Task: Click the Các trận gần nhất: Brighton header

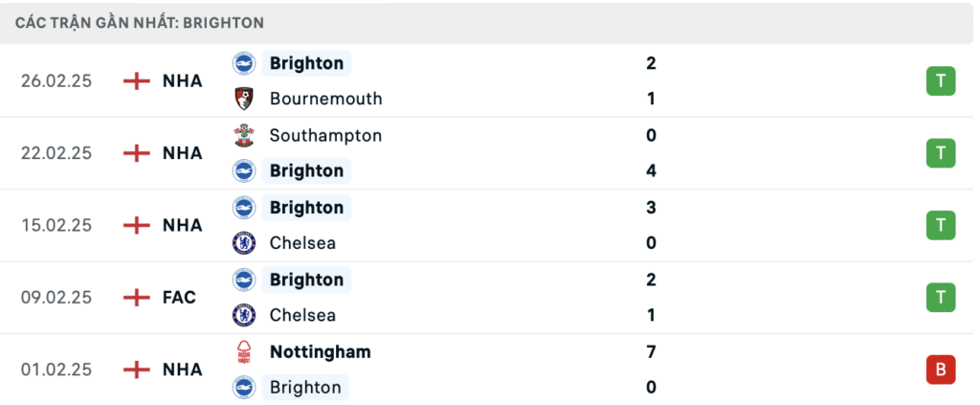Action: pyautogui.click(x=141, y=22)
